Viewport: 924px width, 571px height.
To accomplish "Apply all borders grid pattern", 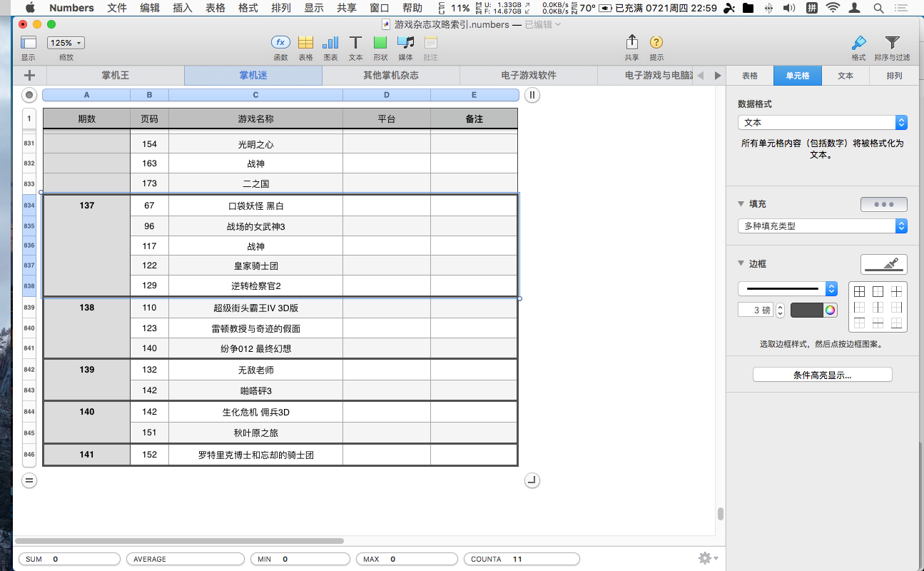I will 859,291.
